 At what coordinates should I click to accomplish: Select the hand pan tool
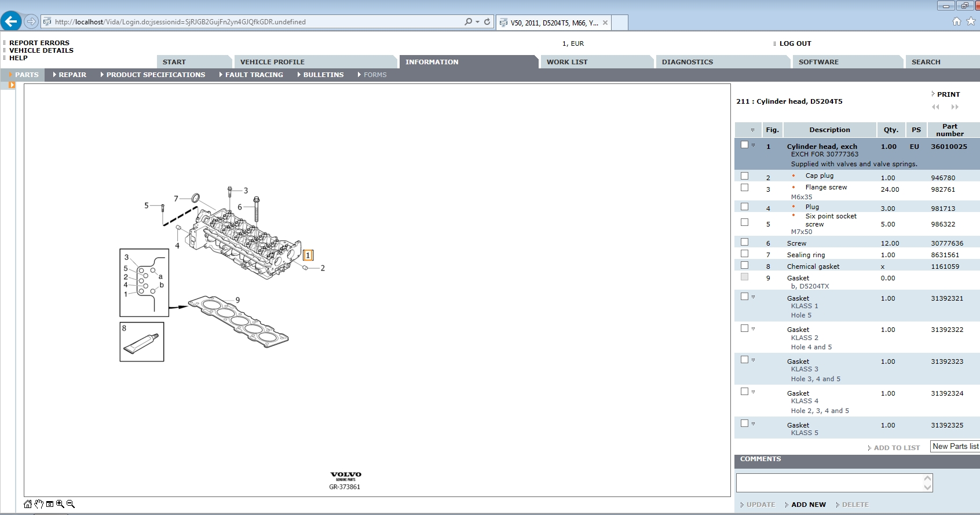coord(39,504)
